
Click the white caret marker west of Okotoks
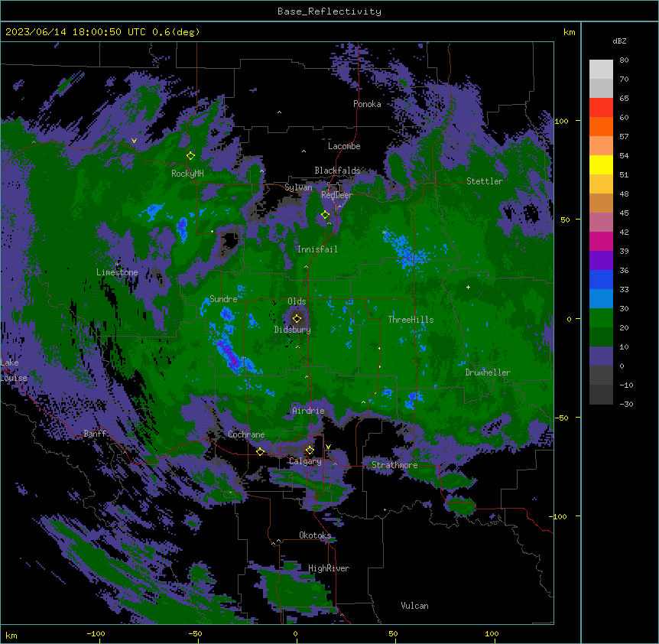tap(278, 541)
